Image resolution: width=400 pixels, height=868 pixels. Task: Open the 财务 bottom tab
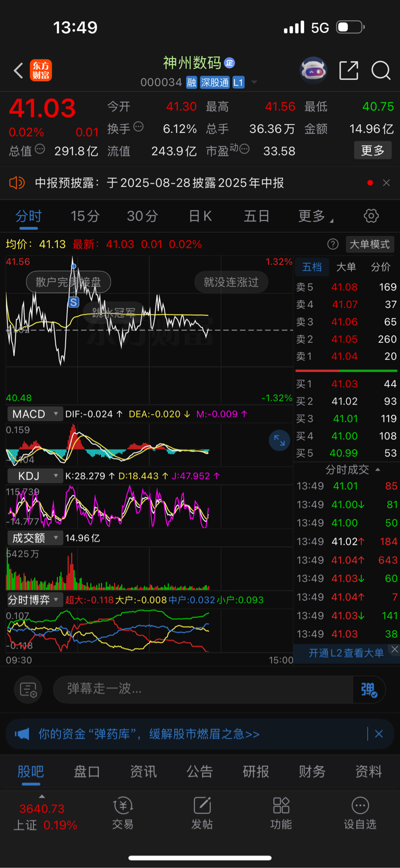point(312,772)
